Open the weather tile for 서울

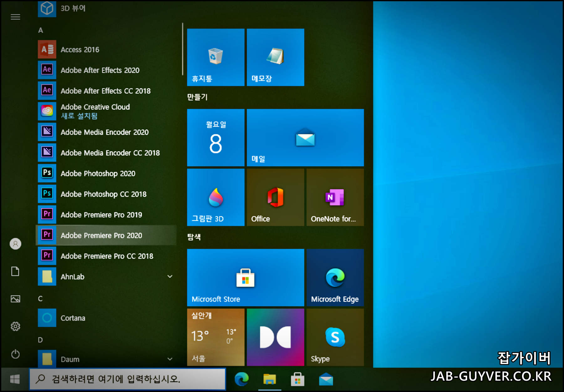click(216, 337)
